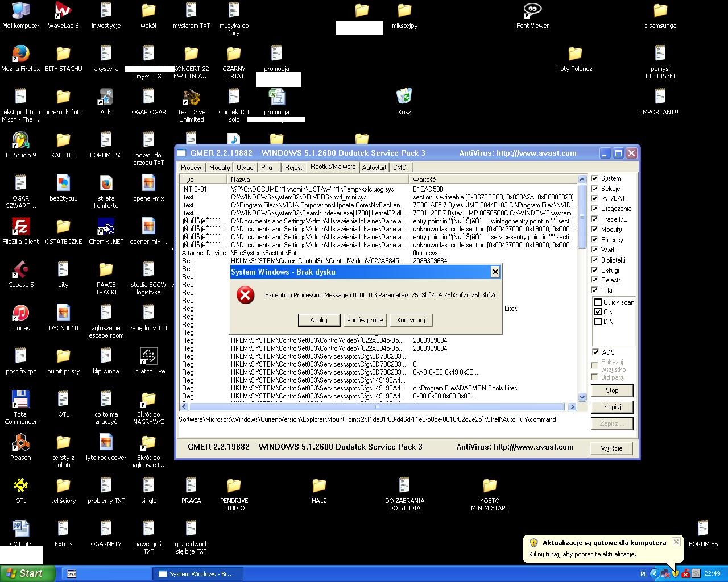Click Ponów próbę button
The height and width of the screenshot is (582, 728).
click(x=365, y=320)
